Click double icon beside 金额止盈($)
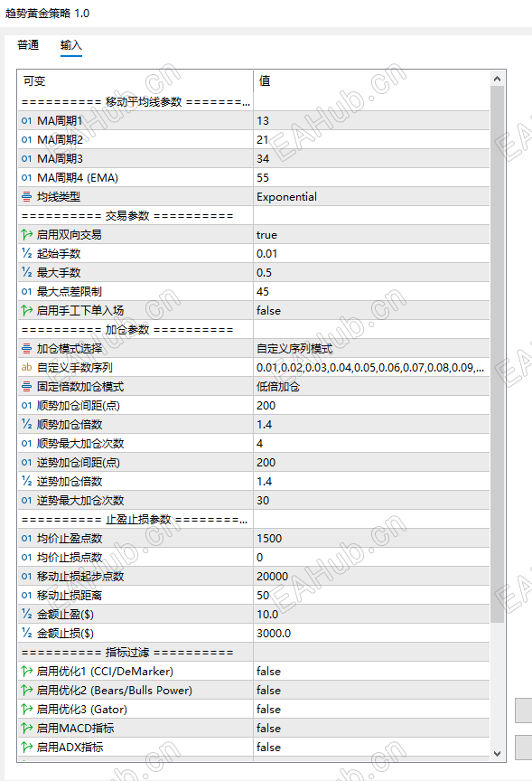This screenshot has height=781, width=532. [x=26, y=614]
